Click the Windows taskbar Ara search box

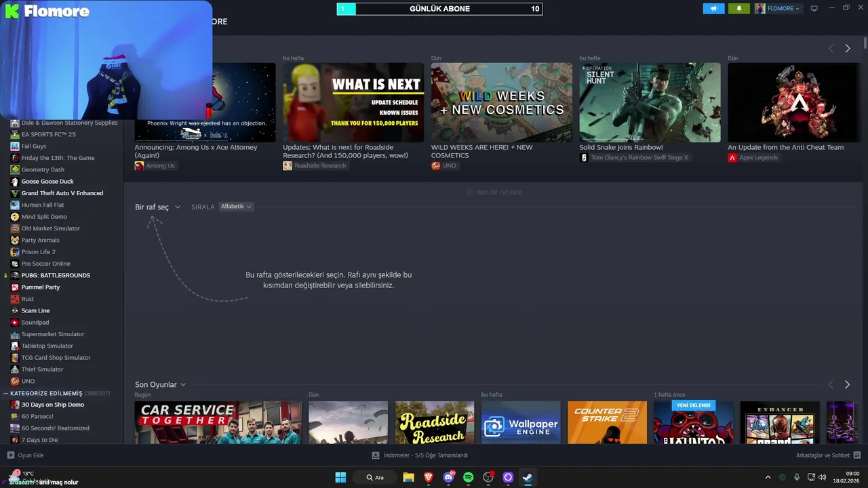click(375, 477)
